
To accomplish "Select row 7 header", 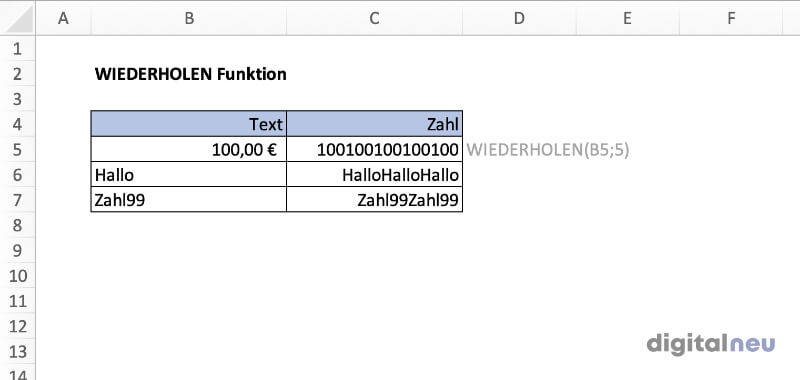I will pos(18,199).
